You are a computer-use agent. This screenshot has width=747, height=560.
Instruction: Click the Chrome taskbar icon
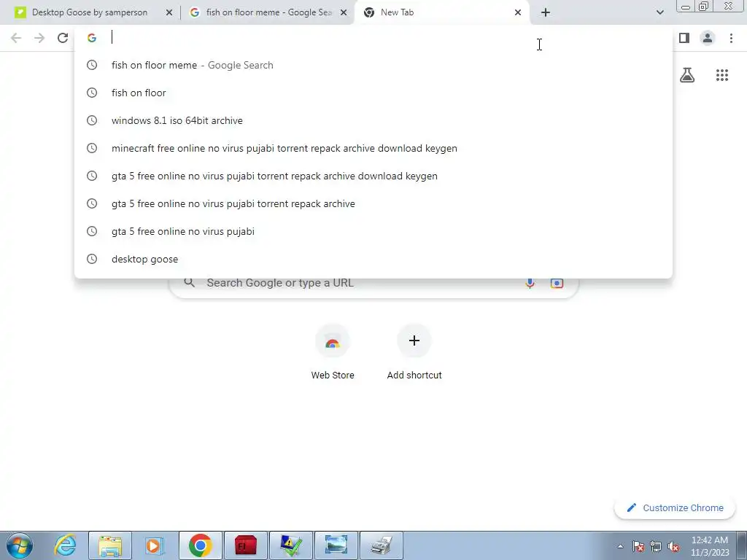[x=201, y=545]
